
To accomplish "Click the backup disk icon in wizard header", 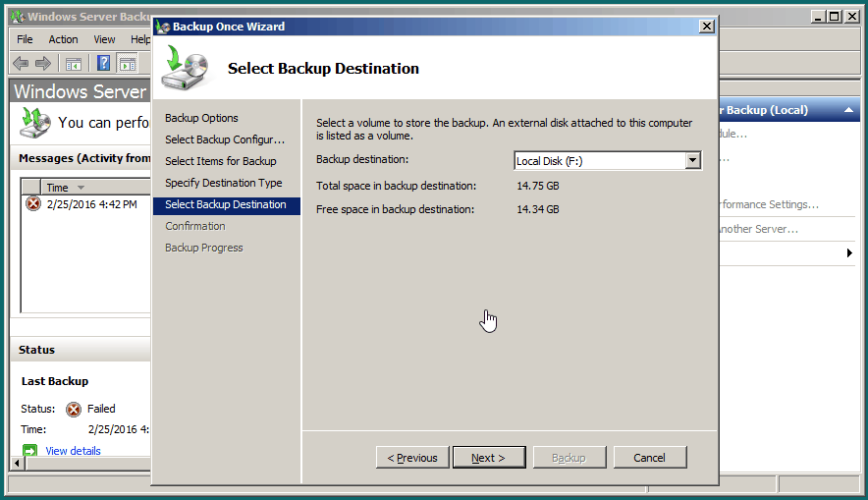I will coord(185,68).
